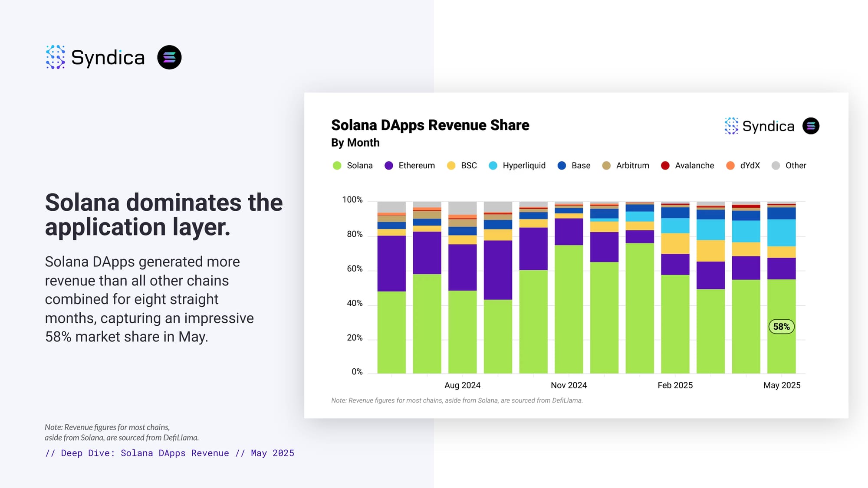Click the Other legend label
The image size is (868, 488).
796,165
